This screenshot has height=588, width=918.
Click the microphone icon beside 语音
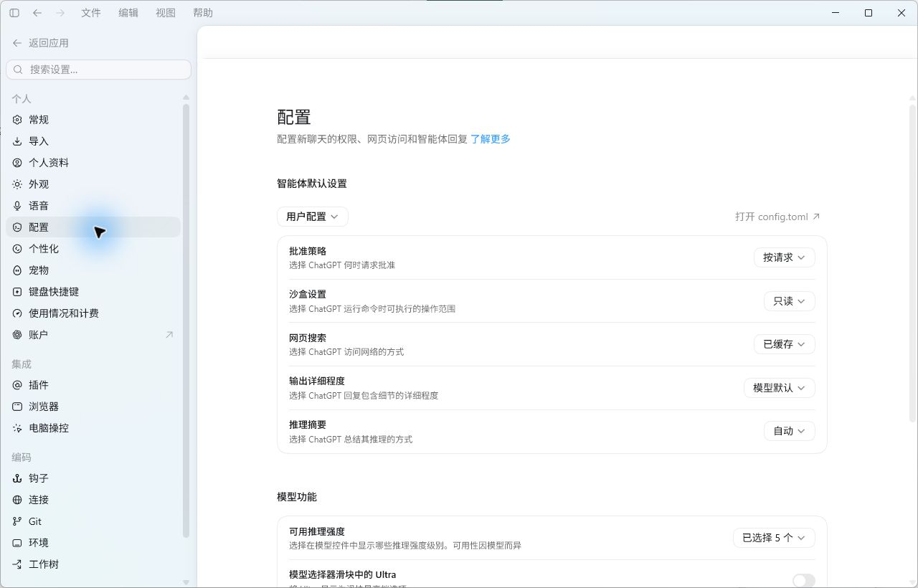[x=17, y=206]
